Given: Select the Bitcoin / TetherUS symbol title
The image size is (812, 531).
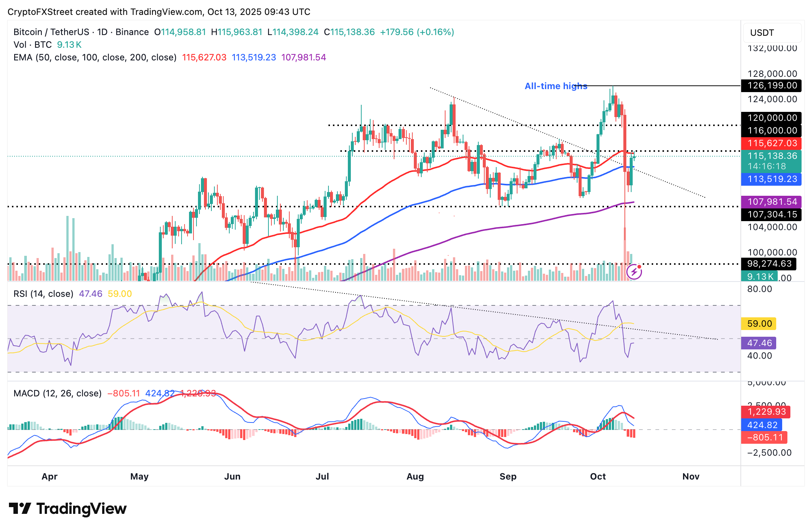Looking at the screenshot, I should [x=51, y=32].
